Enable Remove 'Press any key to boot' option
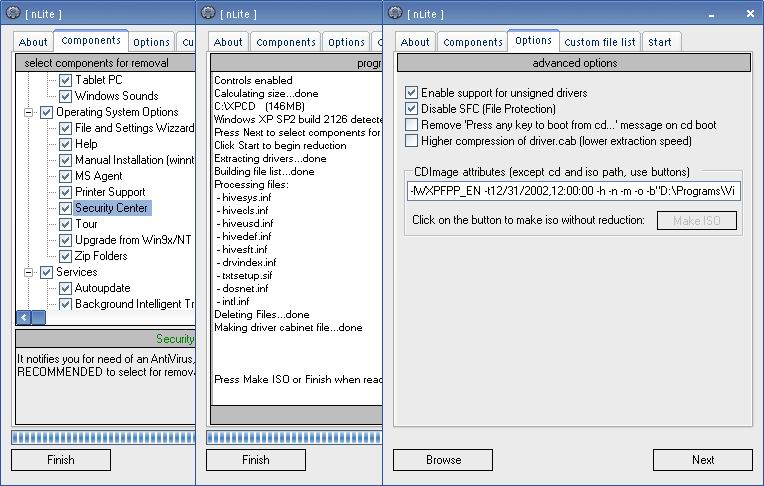This screenshot has width=764, height=486. pyautogui.click(x=411, y=125)
